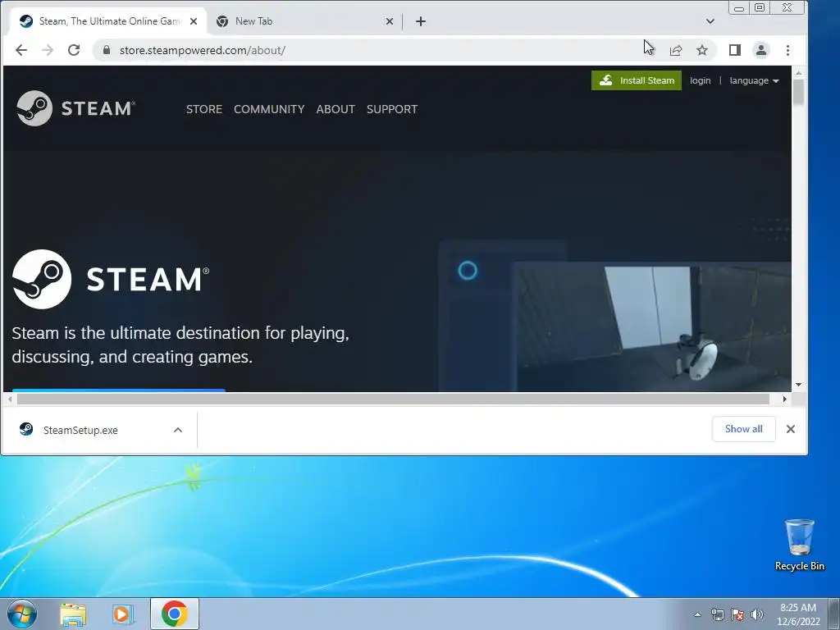Image resolution: width=840 pixels, height=630 pixels.
Task: Open the Steam login link
Action: tap(701, 80)
